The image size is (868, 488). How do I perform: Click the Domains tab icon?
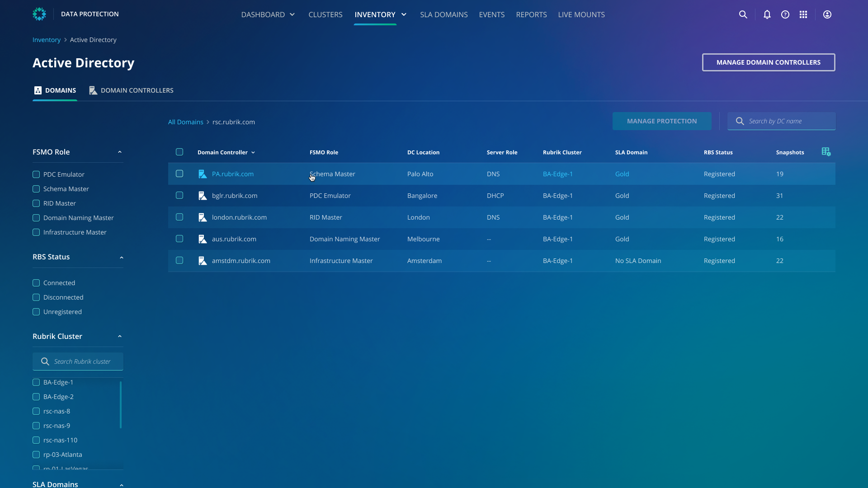pyautogui.click(x=38, y=90)
